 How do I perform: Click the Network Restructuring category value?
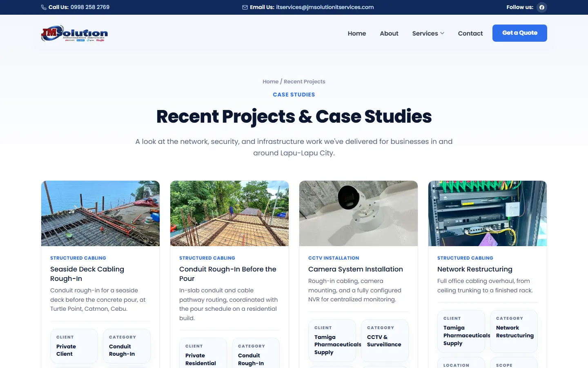click(x=515, y=332)
